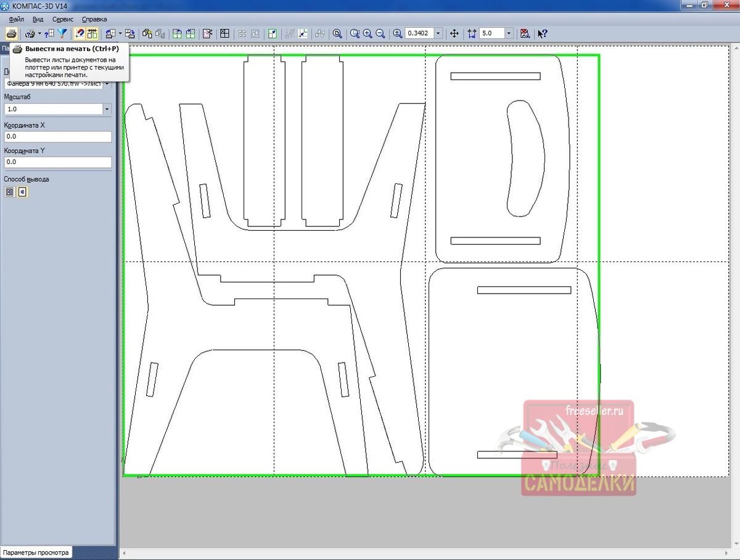Open the Файл menu
740x560 pixels.
17,19
